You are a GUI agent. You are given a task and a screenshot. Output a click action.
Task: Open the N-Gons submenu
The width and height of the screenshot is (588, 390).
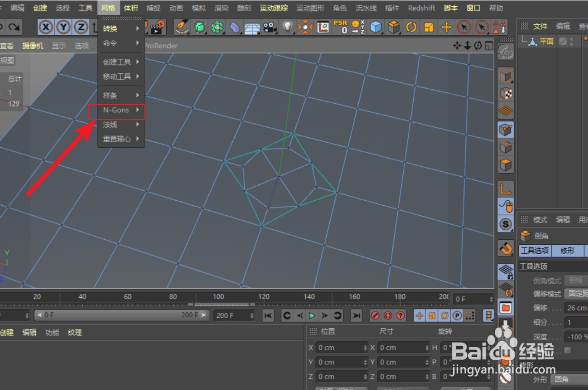pyautogui.click(x=121, y=110)
